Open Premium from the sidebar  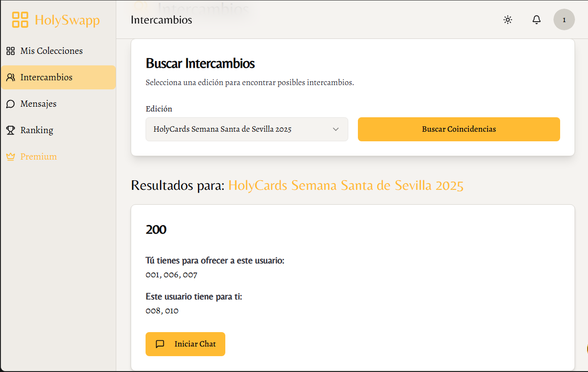38,156
